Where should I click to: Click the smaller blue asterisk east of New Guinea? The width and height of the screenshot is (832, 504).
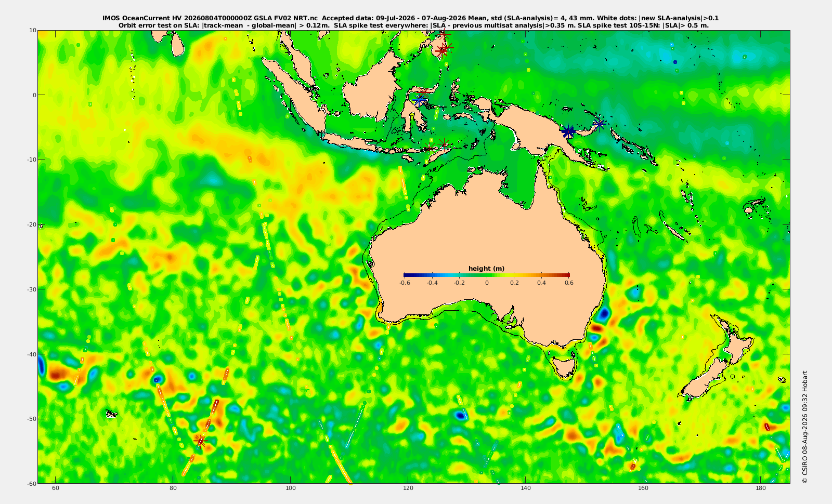coord(599,124)
